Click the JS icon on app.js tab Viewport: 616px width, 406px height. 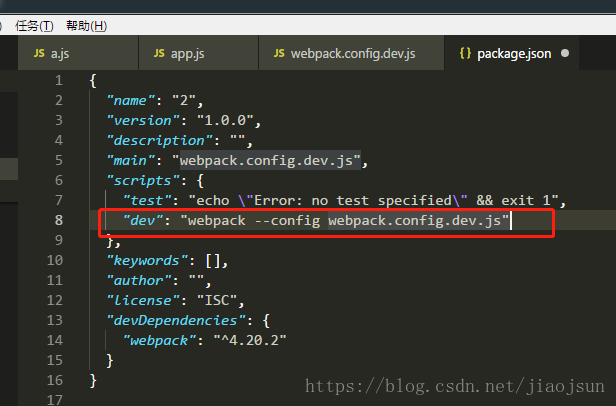pyautogui.click(x=159, y=53)
